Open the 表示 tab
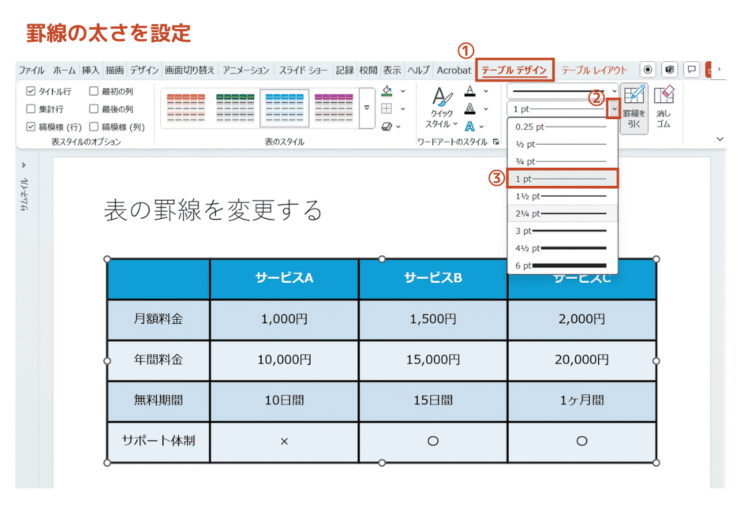The height and width of the screenshot is (505, 740). [392, 70]
